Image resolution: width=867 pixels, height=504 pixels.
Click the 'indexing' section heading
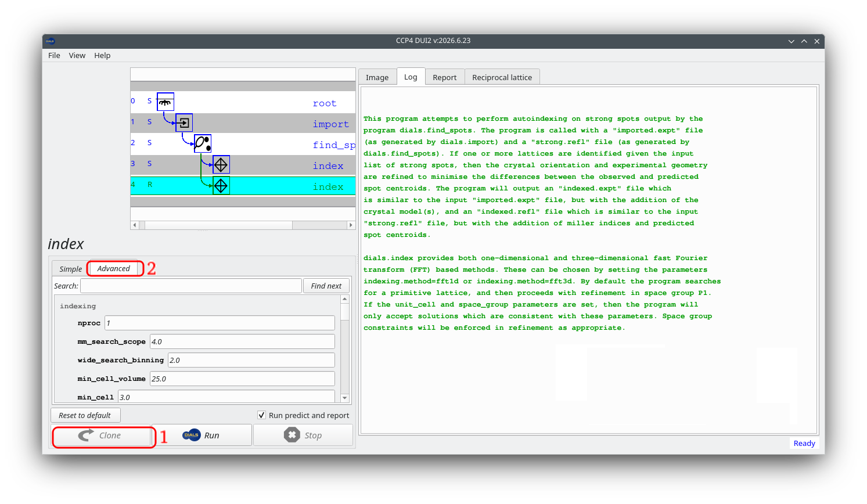coord(78,306)
